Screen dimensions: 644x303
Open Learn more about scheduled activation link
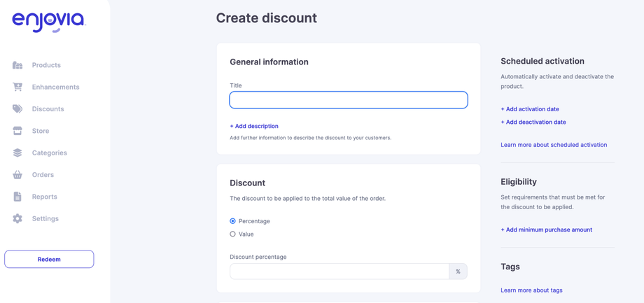(x=554, y=145)
